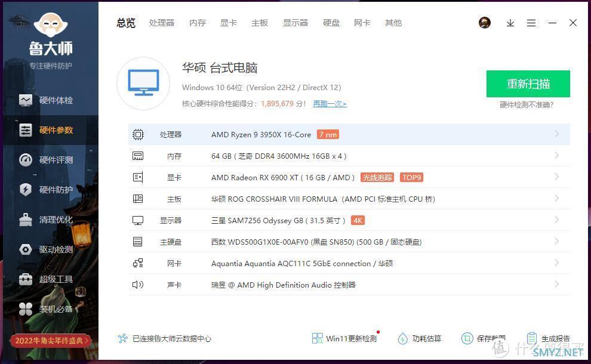Viewport: 591px width, 364px height.
Task: Click 64 GB 芝奇 DDR4 memory text
Action: coord(279,156)
